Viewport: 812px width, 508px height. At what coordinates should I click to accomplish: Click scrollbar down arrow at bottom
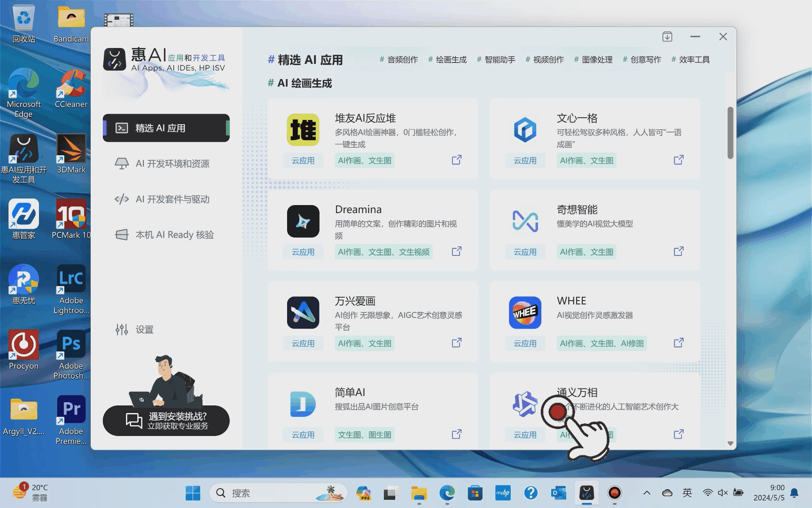click(x=730, y=443)
